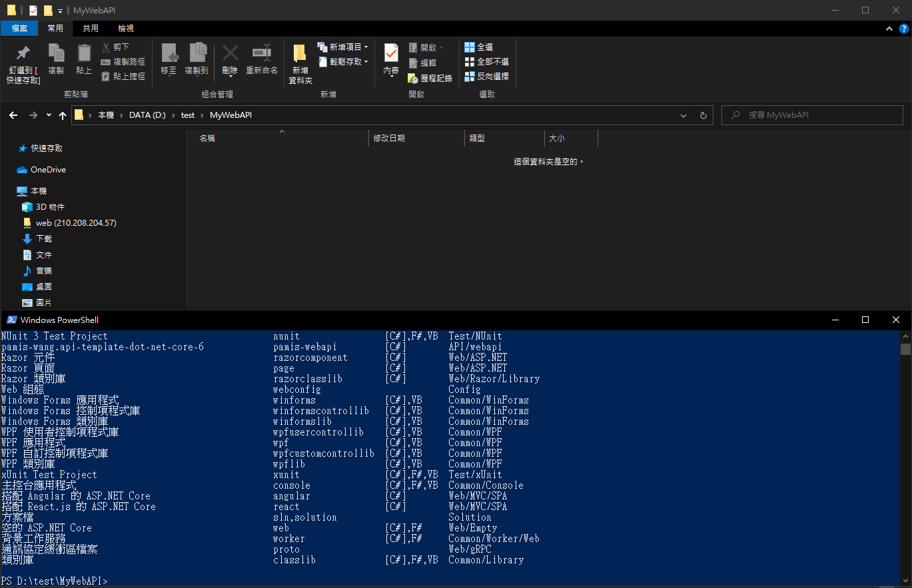Open Easy access (輕鬆存取) dropdown

tap(342, 62)
